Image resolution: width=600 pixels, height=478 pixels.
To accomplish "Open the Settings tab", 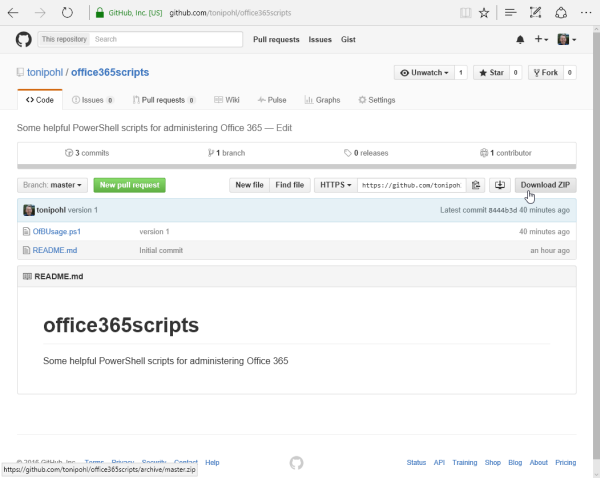I will click(377, 100).
